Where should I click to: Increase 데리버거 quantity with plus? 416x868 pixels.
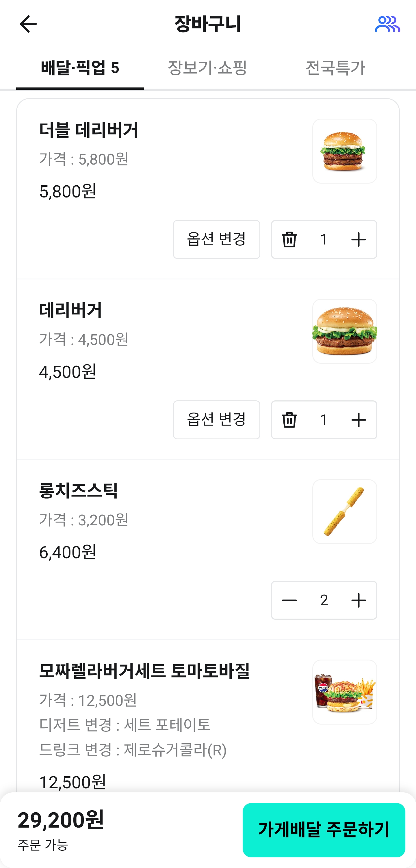coord(358,420)
